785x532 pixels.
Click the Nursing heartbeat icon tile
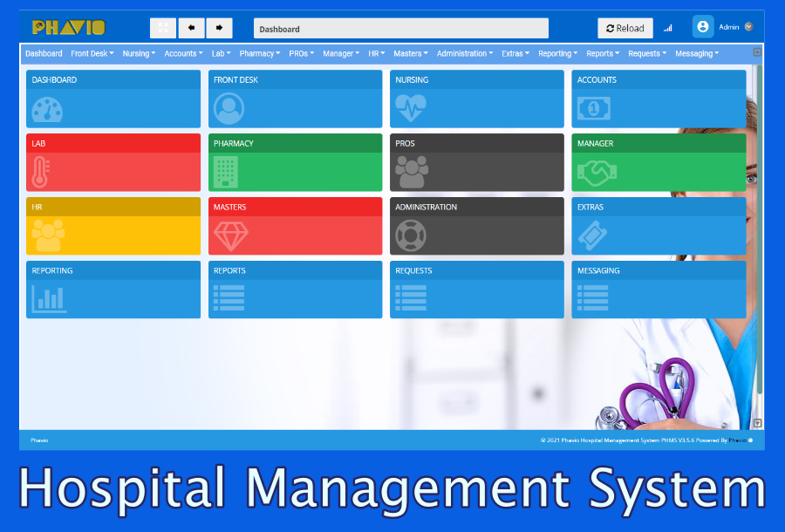tap(411, 109)
